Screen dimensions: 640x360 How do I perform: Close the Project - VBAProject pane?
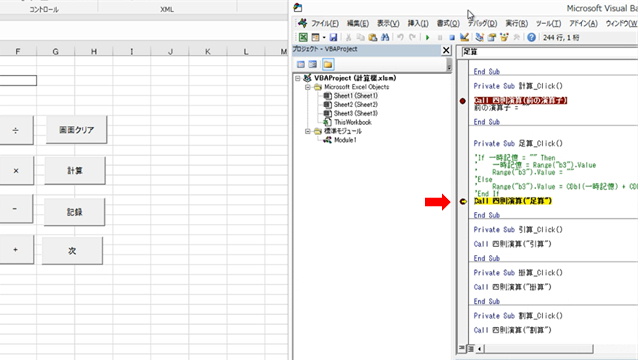[x=446, y=50]
